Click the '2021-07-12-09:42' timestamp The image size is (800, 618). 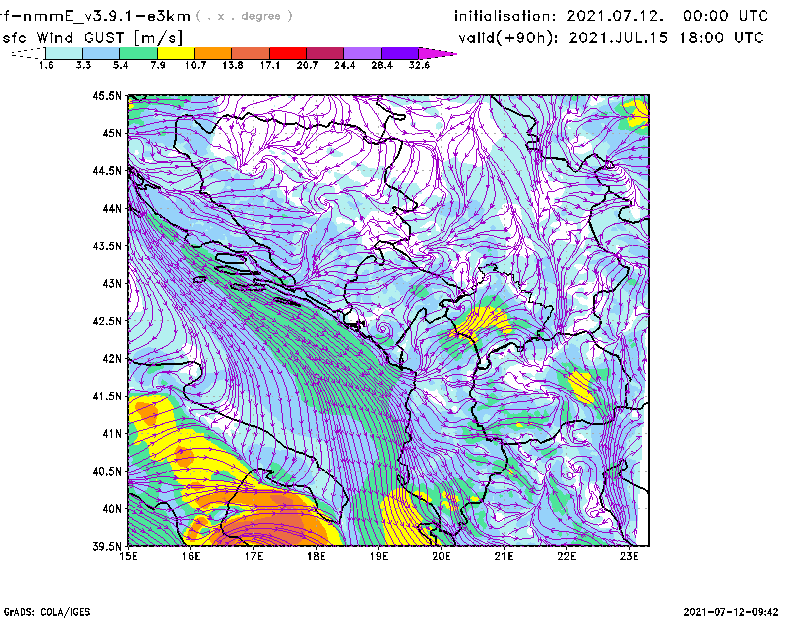tap(731, 612)
